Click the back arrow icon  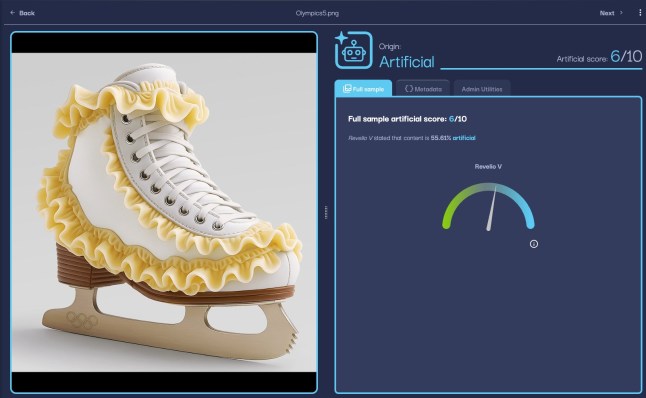(x=13, y=13)
